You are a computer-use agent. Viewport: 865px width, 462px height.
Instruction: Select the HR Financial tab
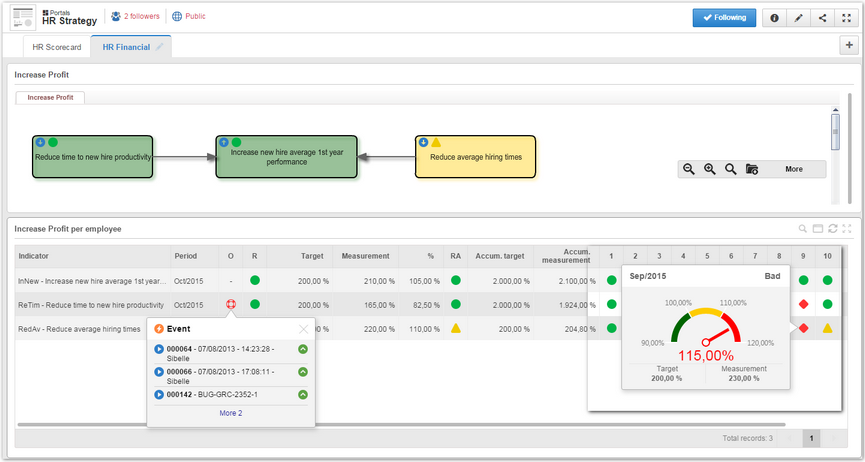[x=126, y=47]
